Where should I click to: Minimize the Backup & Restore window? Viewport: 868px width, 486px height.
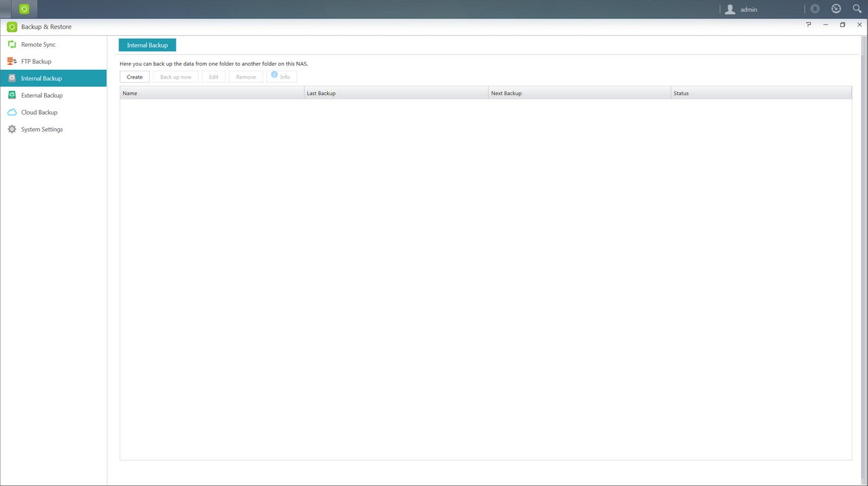[825, 24]
